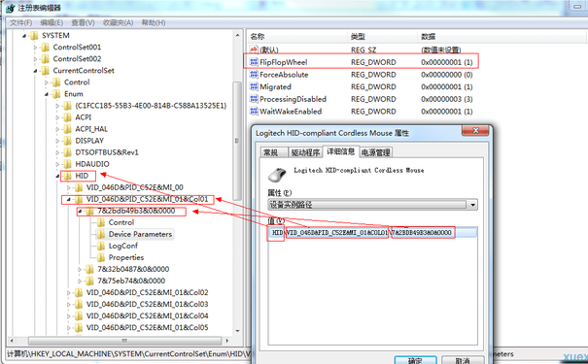
Task: Open the 查看(V) menu
Action: coord(83,23)
